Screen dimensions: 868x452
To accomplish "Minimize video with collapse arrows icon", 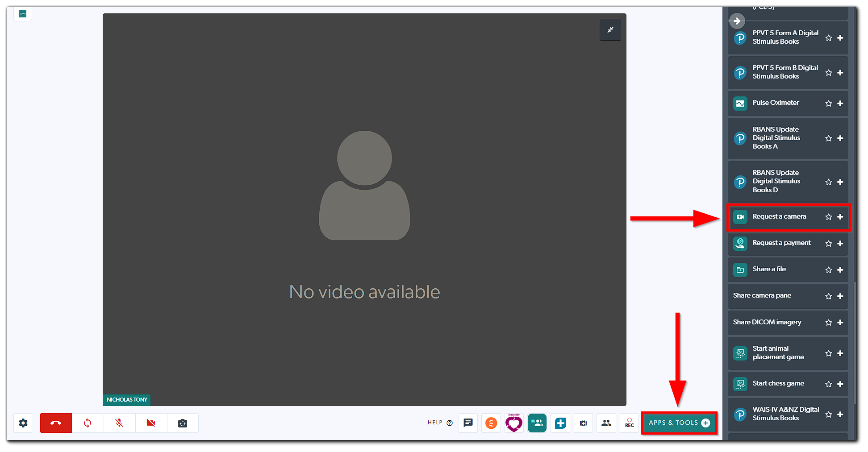I will pyautogui.click(x=610, y=30).
